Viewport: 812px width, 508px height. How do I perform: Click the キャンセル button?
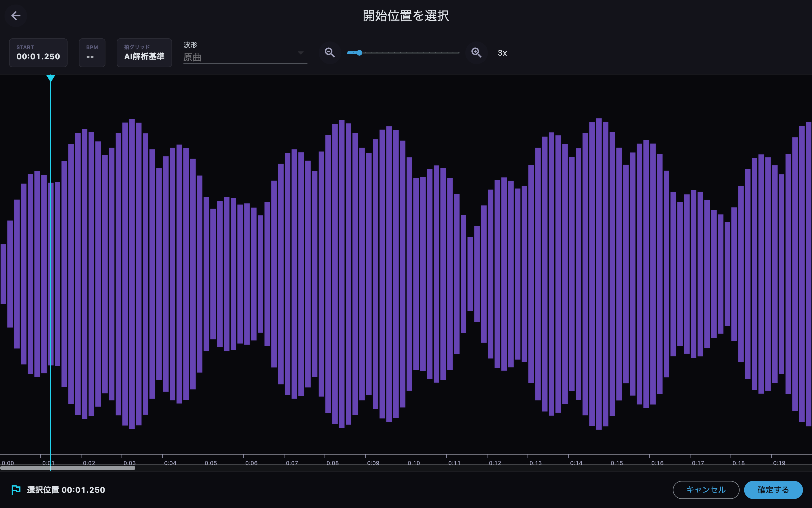(706, 490)
